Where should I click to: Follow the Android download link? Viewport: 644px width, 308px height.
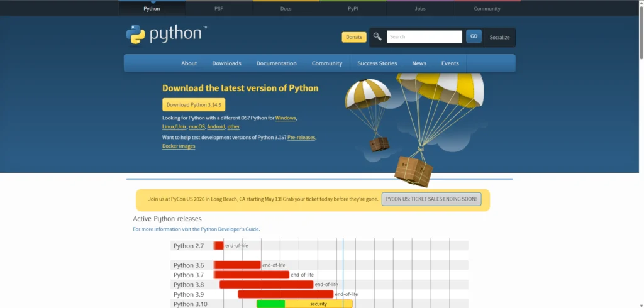(x=216, y=127)
